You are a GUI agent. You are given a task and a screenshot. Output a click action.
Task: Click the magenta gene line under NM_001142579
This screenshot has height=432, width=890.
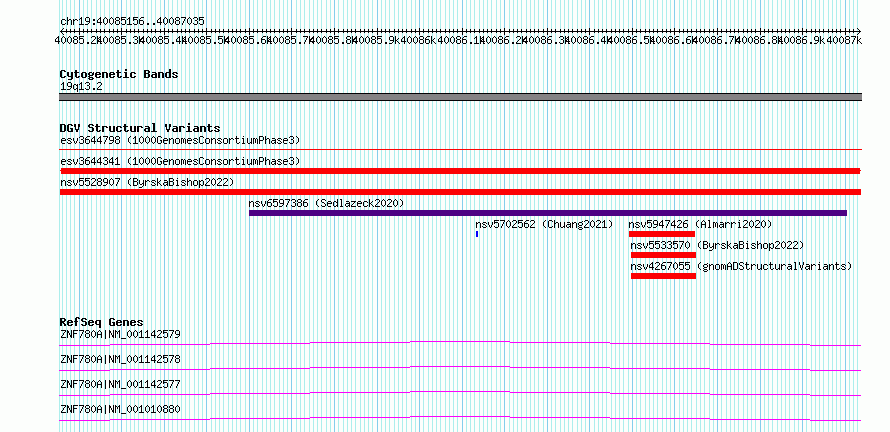(x=460, y=343)
